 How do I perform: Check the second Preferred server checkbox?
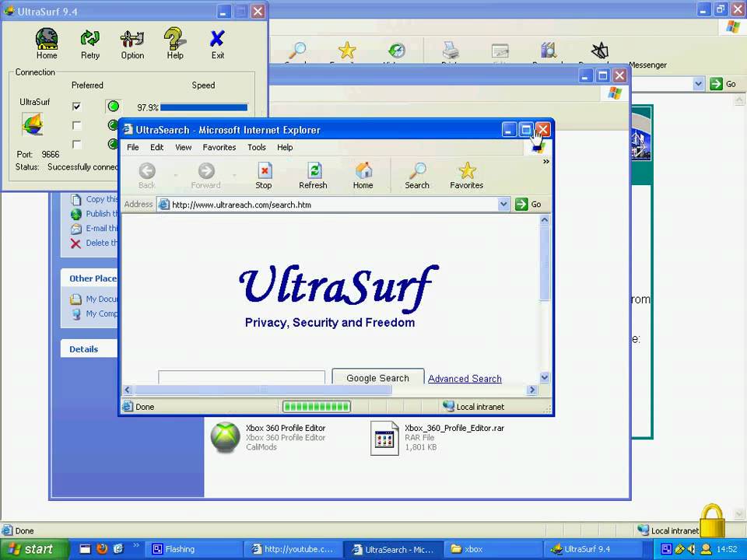(76, 125)
